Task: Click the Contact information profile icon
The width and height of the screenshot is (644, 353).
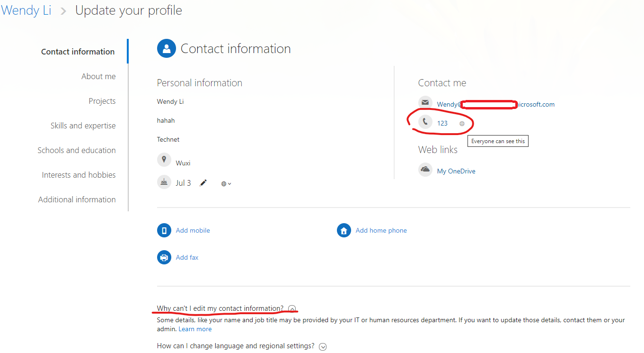Action: tap(166, 48)
